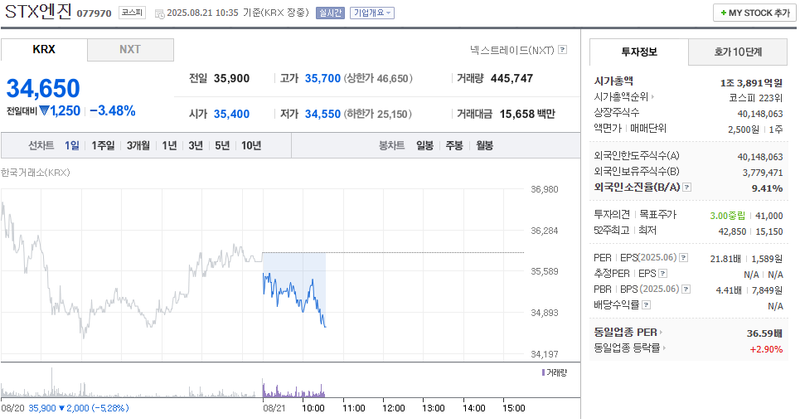
Task: Open the 투자정보 tab
Action: tap(639, 52)
